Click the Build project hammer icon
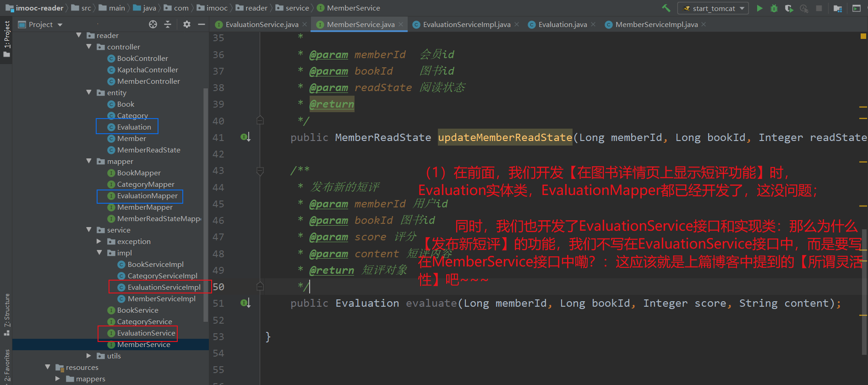The image size is (868, 385). click(666, 8)
